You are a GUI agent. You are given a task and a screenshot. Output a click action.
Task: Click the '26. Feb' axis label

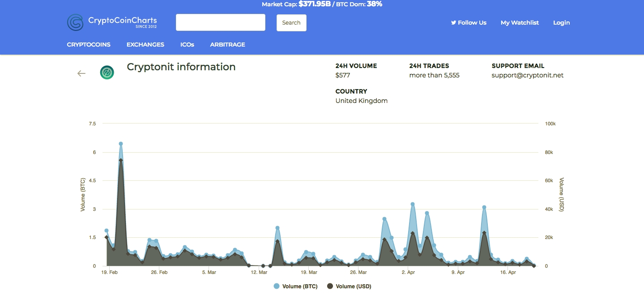(x=159, y=272)
